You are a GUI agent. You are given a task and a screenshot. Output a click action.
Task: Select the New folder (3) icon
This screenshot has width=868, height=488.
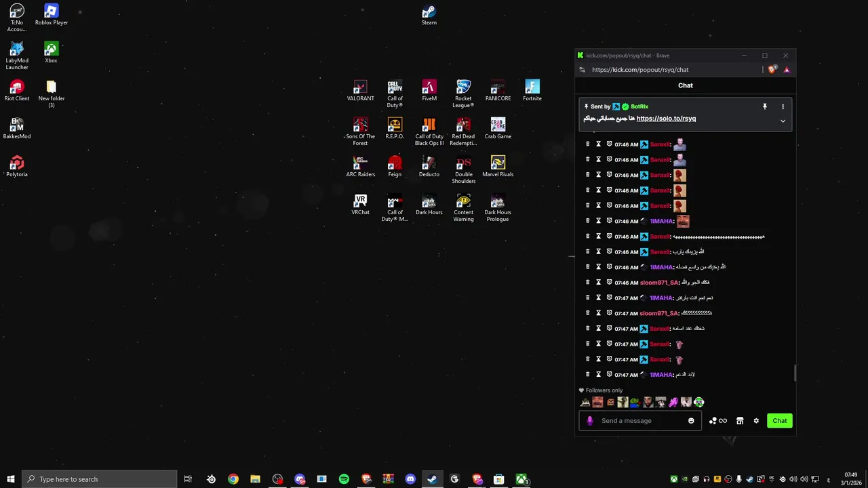(51, 94)
